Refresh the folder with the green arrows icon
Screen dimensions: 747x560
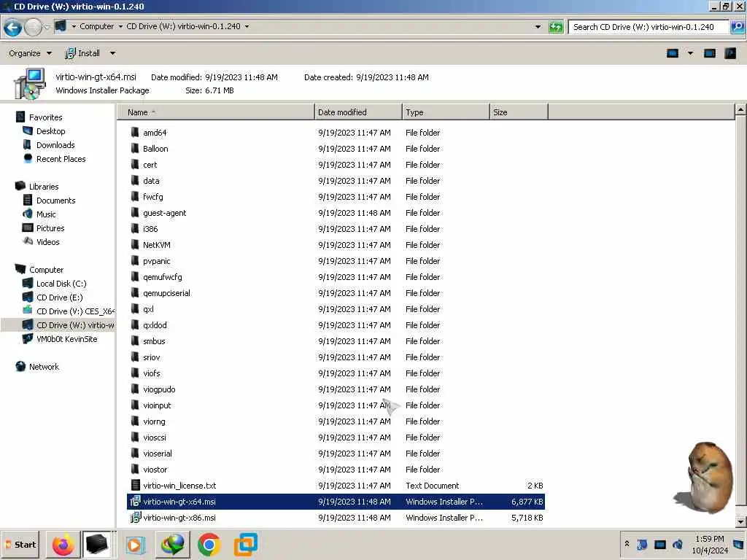point(555,27)
